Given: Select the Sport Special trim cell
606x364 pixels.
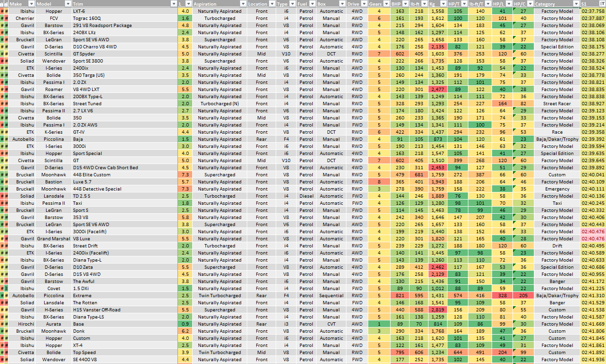Looking at the screenshot, I should pyautogui.click(x=125, y=153).
